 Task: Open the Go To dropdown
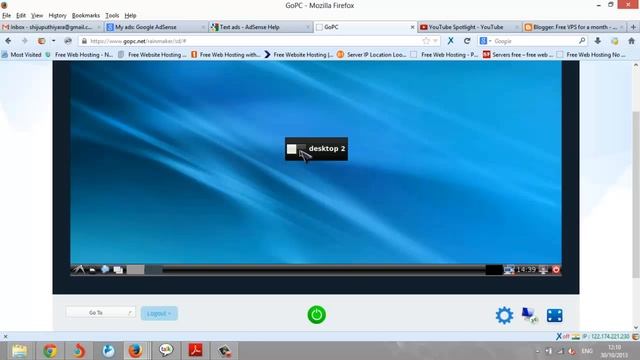[100, 313]
